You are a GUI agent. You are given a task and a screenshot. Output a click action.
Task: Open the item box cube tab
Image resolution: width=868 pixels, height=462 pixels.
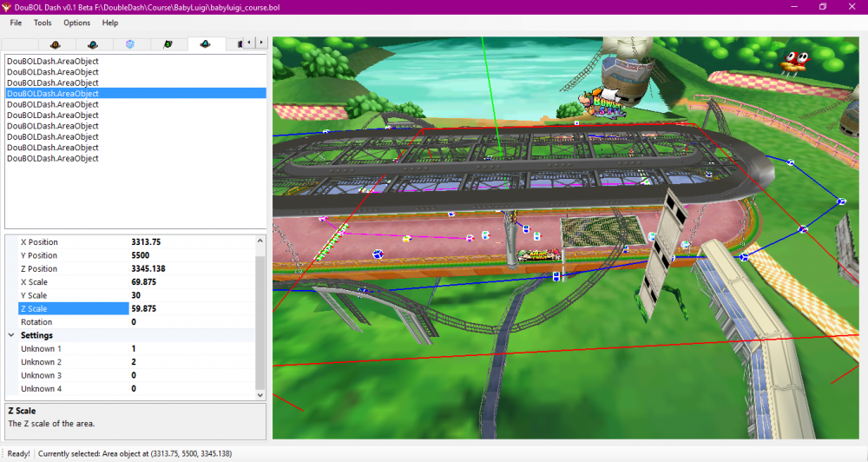click(x=130, y=43)
